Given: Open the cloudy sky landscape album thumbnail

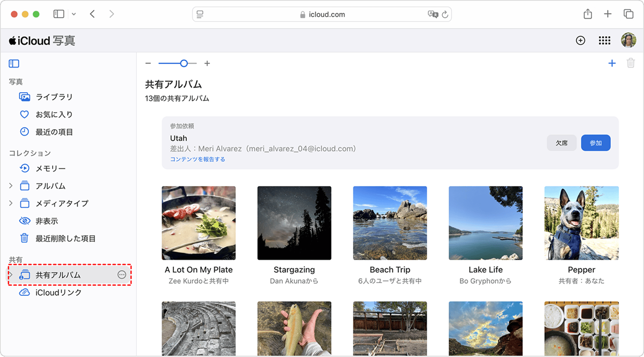Looking at the screenshot, I should point(486,329).
